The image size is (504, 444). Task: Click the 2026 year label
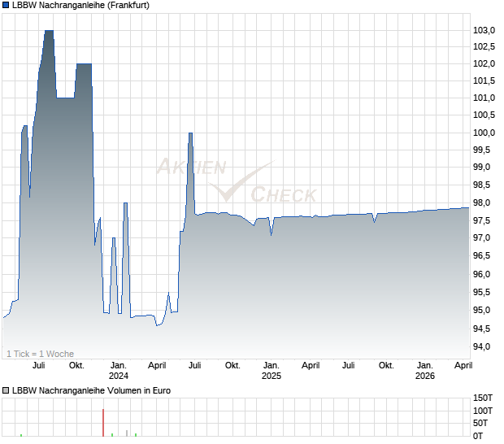(425, 376)
